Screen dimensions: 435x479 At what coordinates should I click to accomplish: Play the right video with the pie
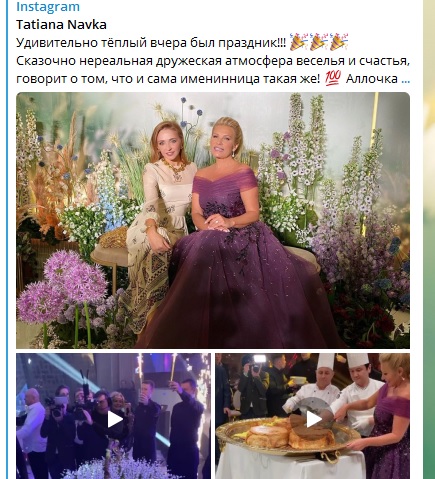pos(313,419)
